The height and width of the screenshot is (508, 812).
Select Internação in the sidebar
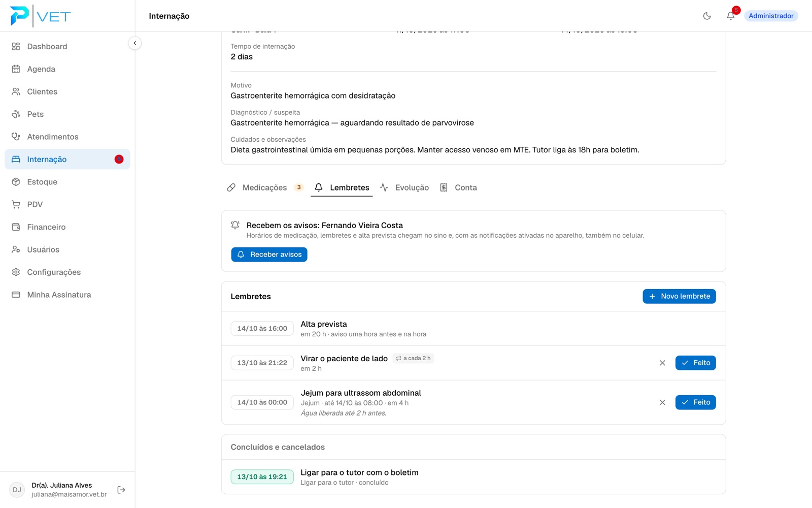(x=67, y=159)
